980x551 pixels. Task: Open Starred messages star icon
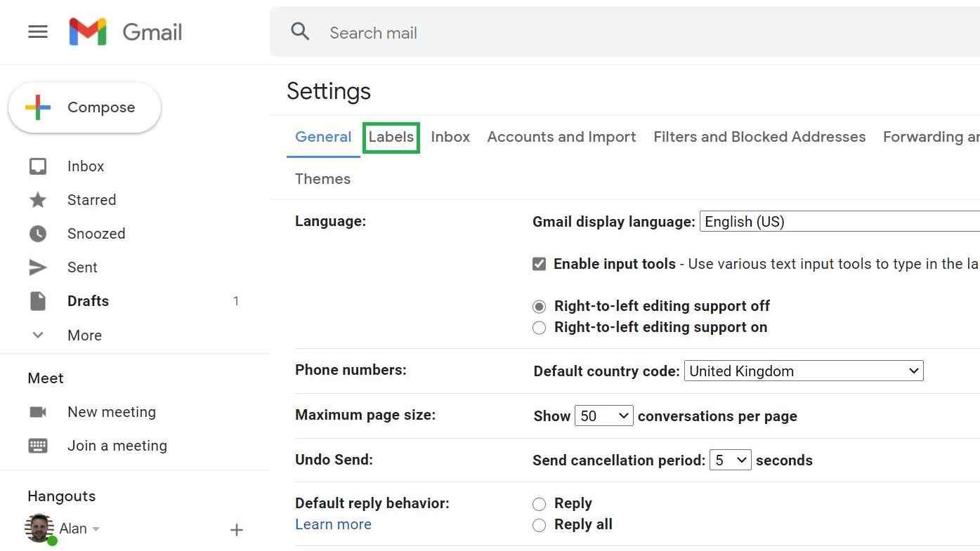tap(38, 200)
